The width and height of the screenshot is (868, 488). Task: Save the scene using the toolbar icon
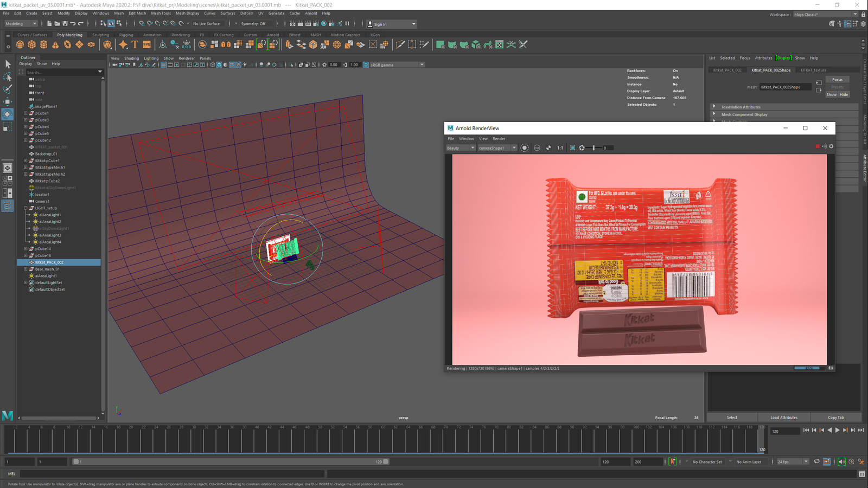coord(65,24)
